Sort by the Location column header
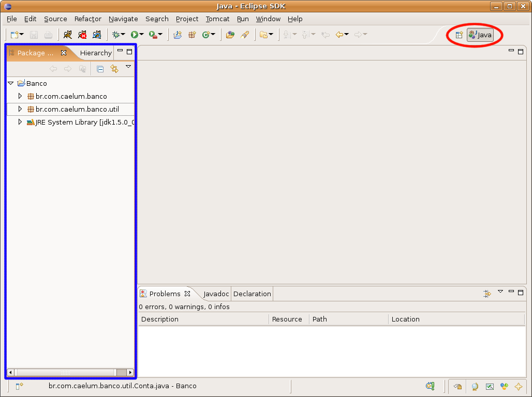The image size is (532, 397). coord(456,319)
